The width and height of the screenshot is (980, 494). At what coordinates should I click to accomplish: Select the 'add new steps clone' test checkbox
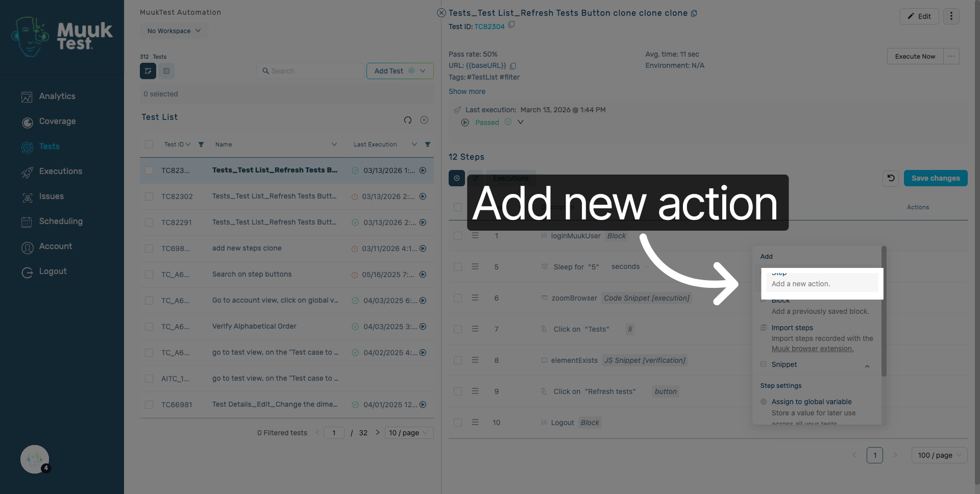point(149,249)
